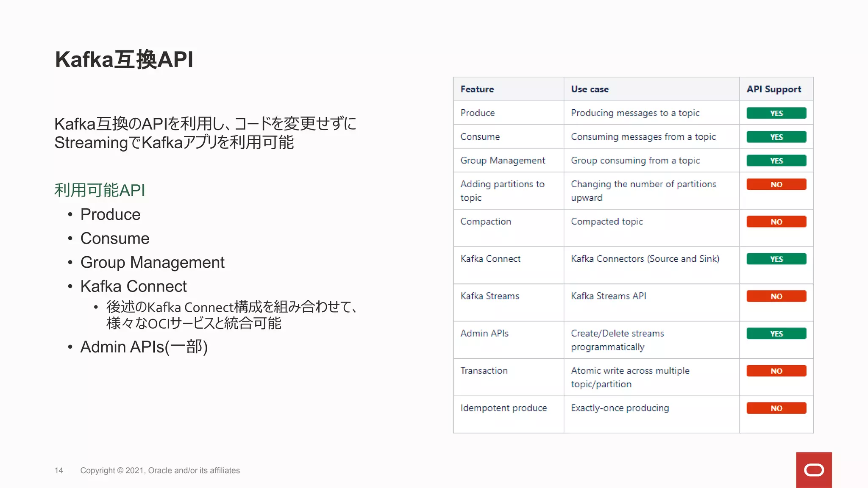Click the Admin APIs(一部) bullet item
Screen dimensions: 868x488
[x=144, y=347]
